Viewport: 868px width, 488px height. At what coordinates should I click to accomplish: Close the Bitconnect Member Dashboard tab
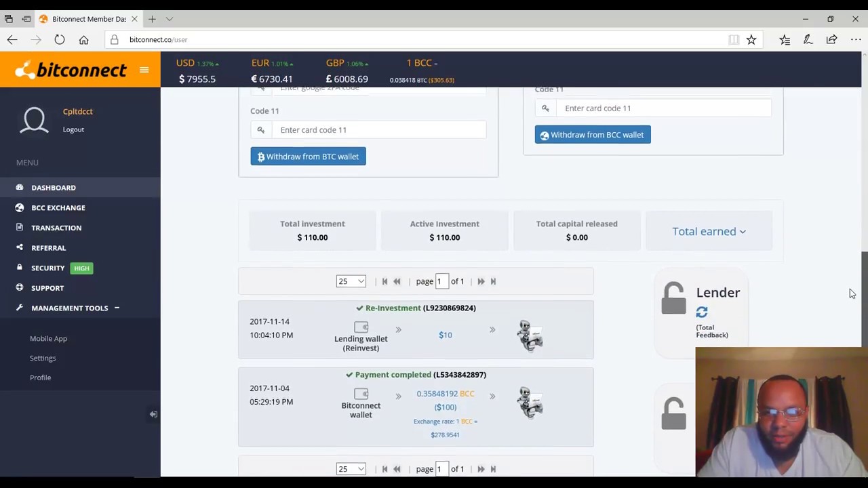(134, 19)
